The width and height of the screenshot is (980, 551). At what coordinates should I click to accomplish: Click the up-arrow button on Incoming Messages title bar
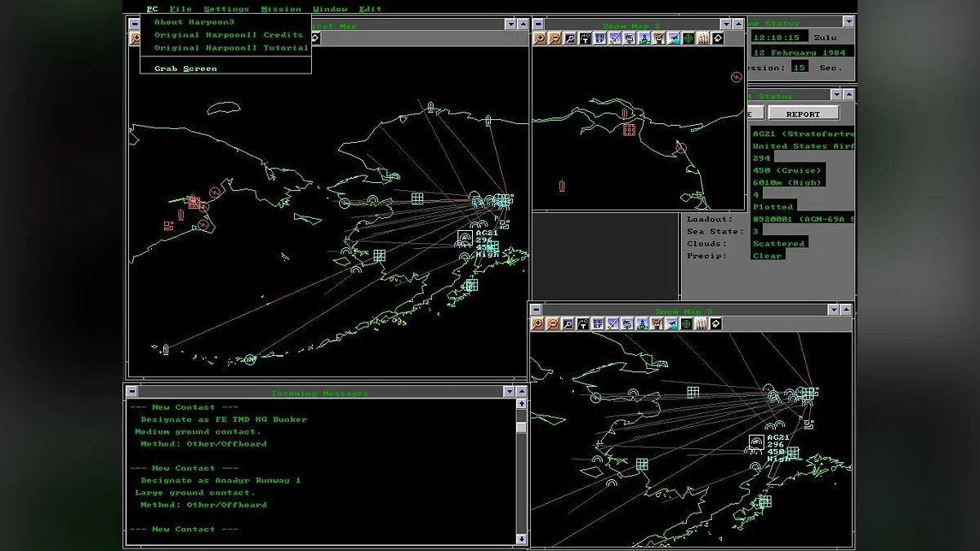pyautogui.click(x=521, y=392)
